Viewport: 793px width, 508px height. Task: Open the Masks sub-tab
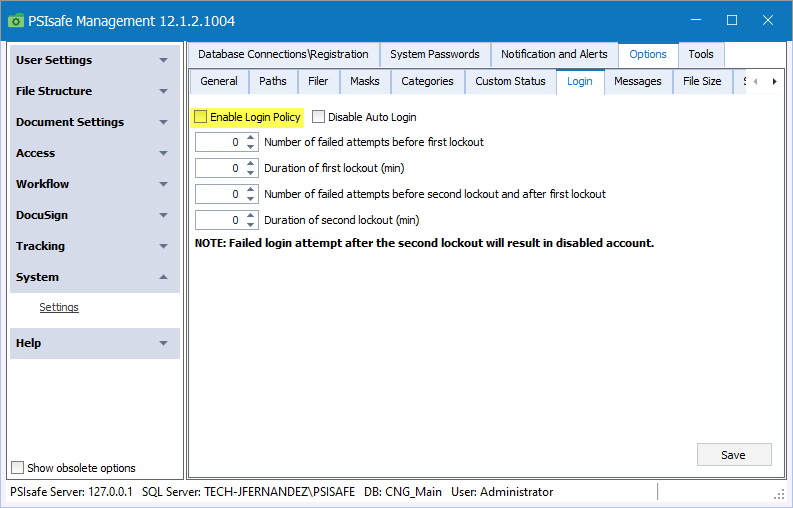[365, 81]
